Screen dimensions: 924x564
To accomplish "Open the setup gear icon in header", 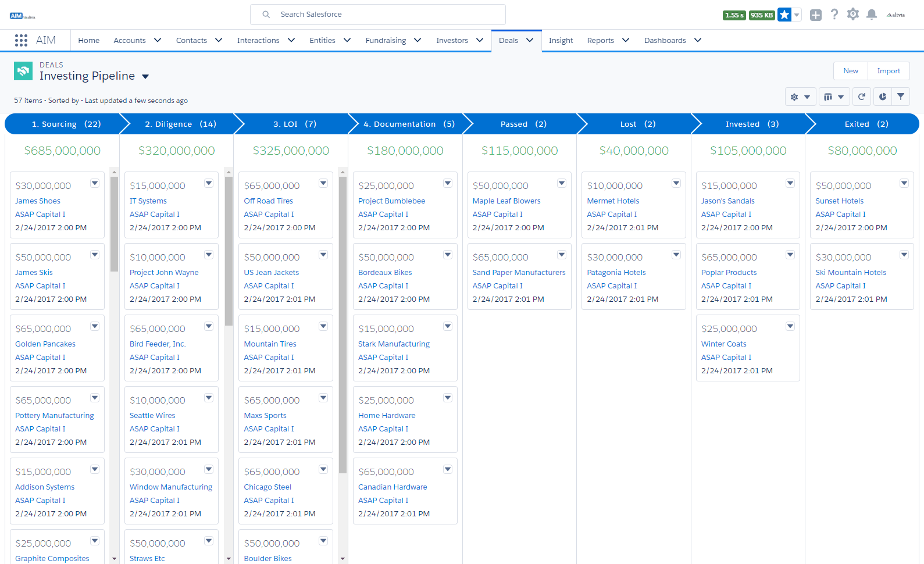I will point(853,15).
